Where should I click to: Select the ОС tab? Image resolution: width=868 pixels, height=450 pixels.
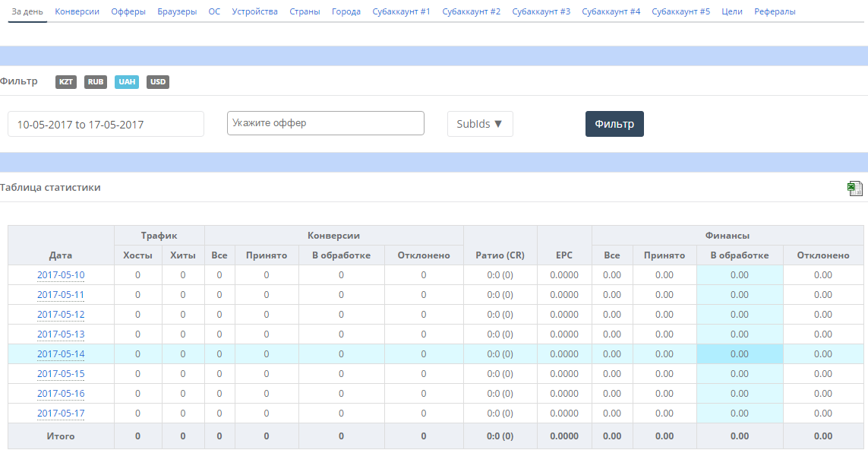[214, 11]
